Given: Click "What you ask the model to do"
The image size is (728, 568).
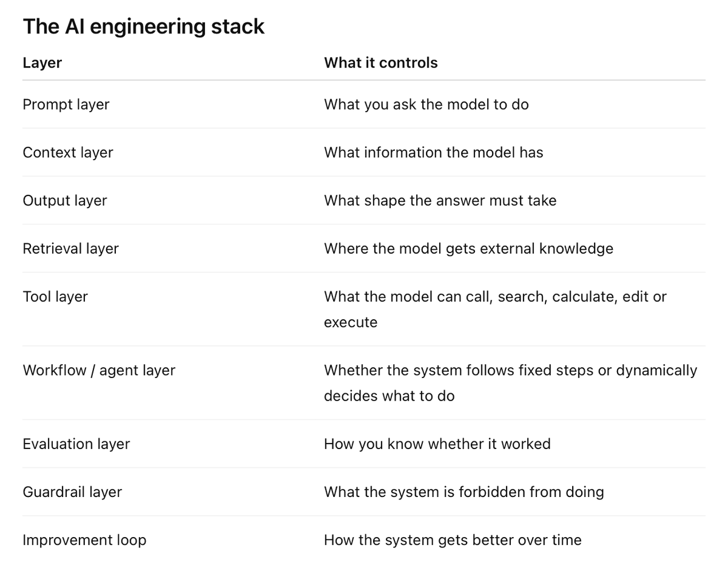Looking at the screenshot, I should (426, 104).
